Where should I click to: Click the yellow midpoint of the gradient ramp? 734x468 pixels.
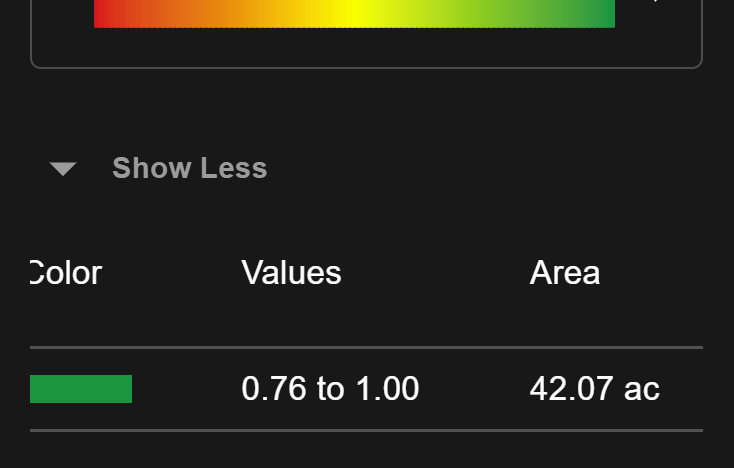point(355,13)
